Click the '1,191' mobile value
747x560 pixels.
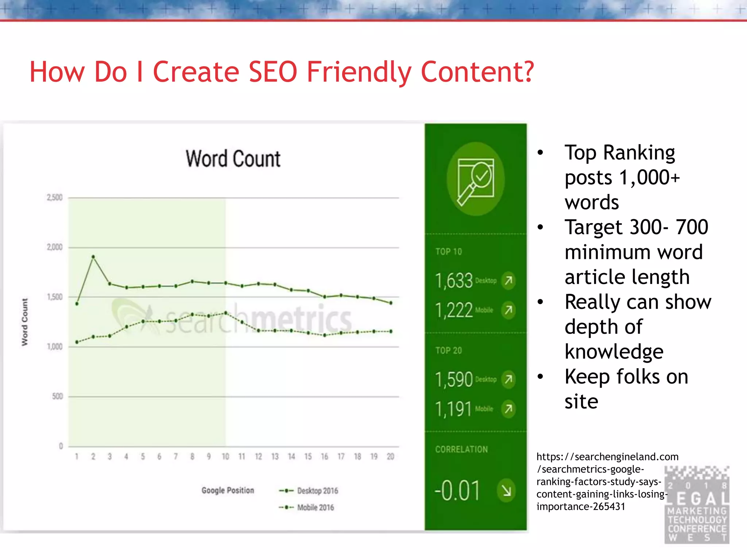point(453,409)
